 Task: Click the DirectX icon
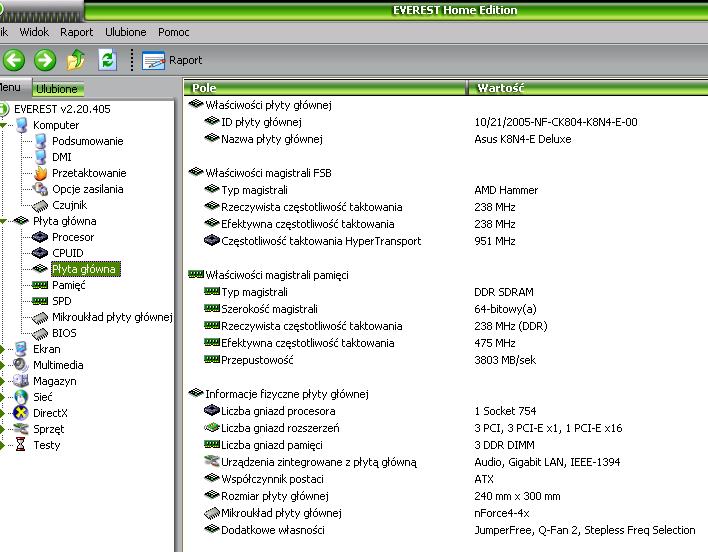pos(21,413)
